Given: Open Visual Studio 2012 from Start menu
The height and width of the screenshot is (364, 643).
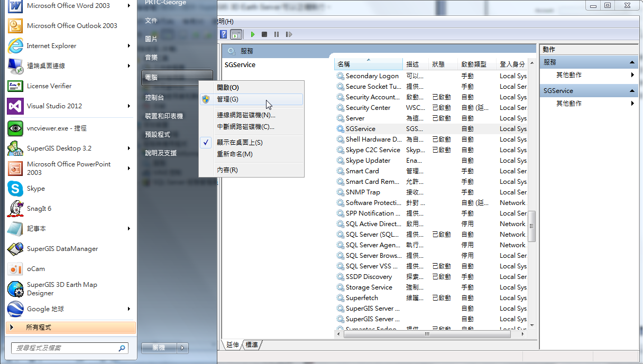Looking at the screenshot, I should [54, 106].
